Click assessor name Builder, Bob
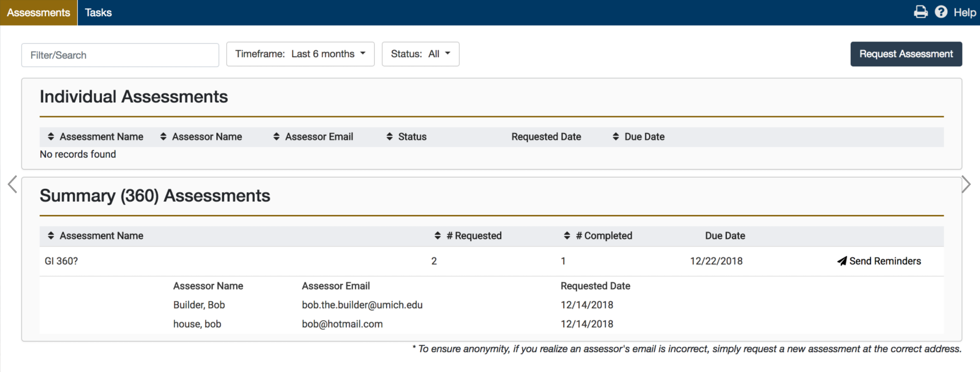The width and height of the screenshot is (980, 372). point(199,305)
